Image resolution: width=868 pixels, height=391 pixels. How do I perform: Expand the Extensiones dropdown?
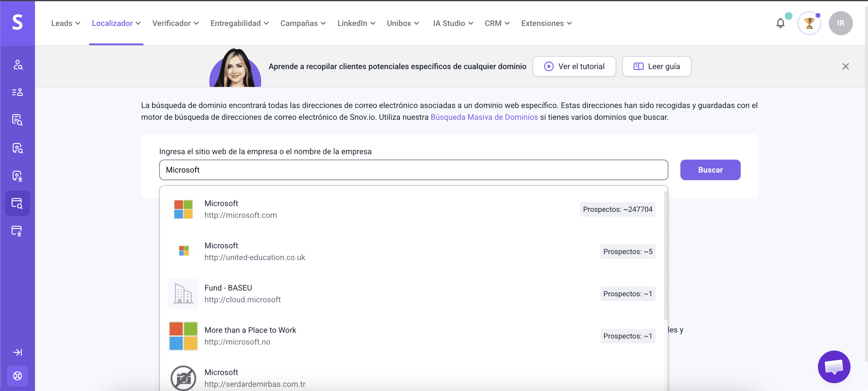pos(546,23)
